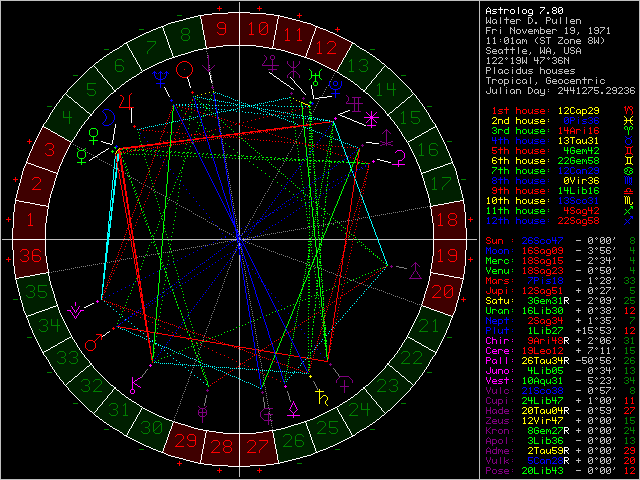The height and width of the screenshot is (480, 640).
Task: Select the magenta Chiron key glyph
Action: pos(134,385)
